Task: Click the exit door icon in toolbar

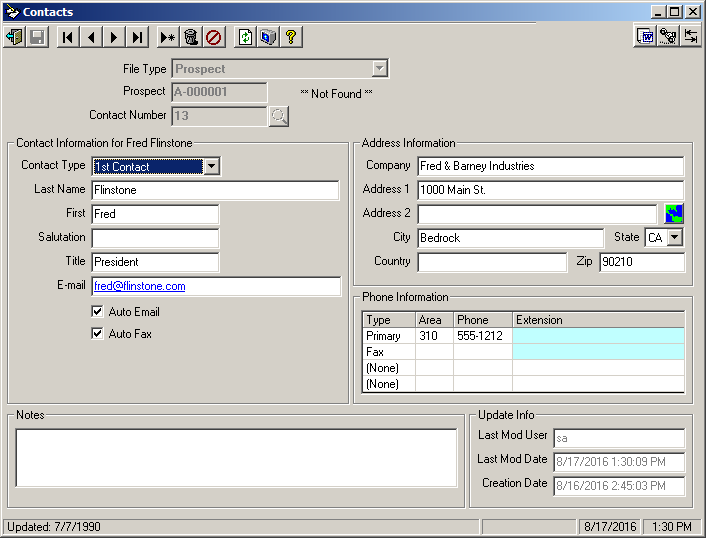Action: [x=14, y=37]
